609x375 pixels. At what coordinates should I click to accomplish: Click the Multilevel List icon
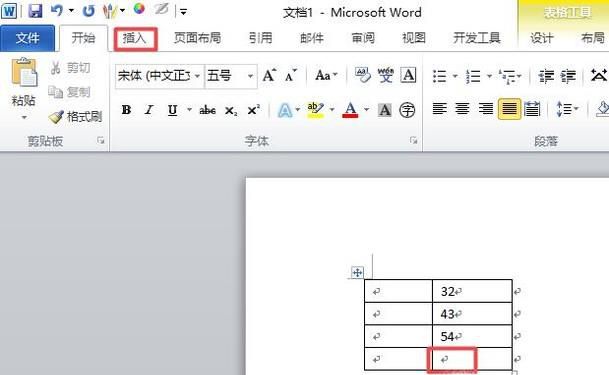pos(507,76)
